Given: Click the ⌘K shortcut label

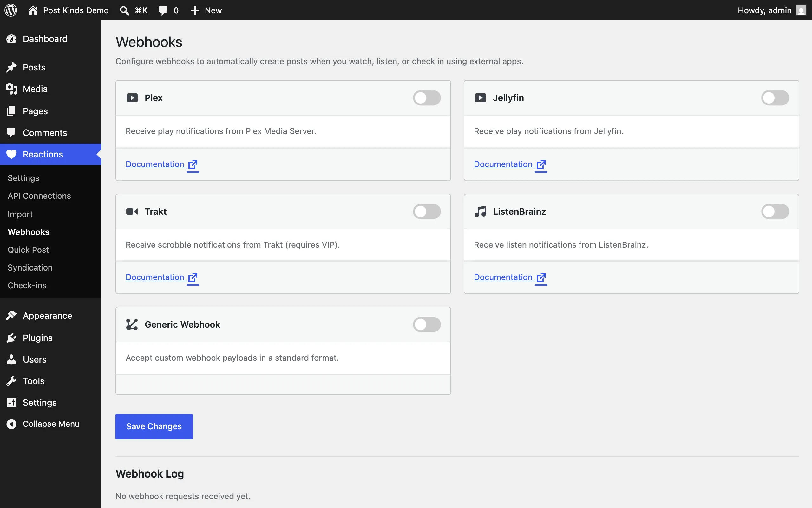Looking at the screenshot, I should [x=141, y=10].
